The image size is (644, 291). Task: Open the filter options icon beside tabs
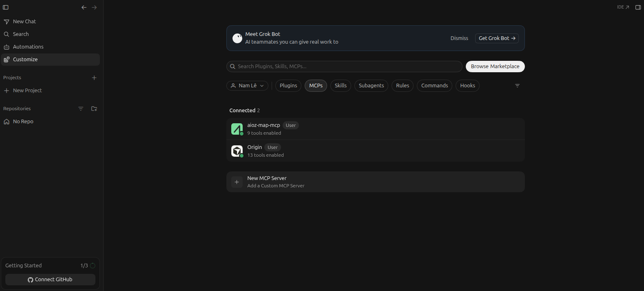point(517,86)
